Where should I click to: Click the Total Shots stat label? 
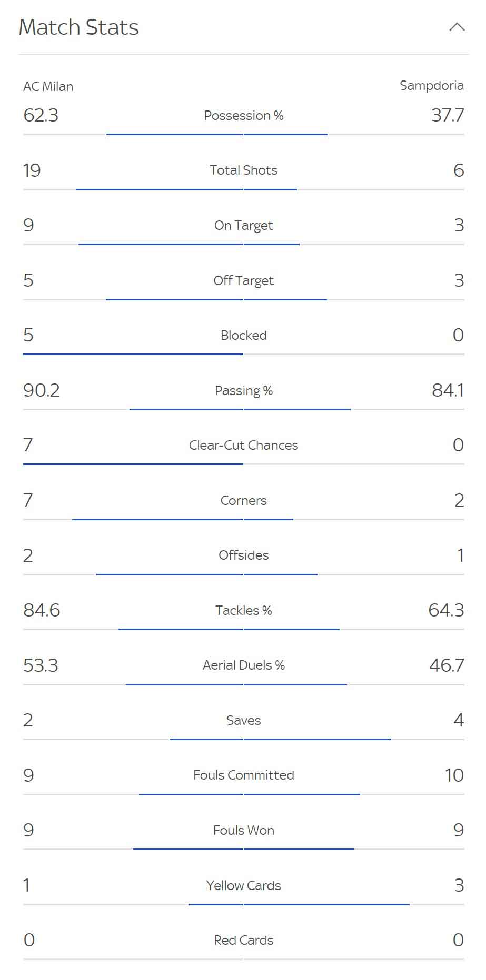pyautogui.click(x=243, y=170)
